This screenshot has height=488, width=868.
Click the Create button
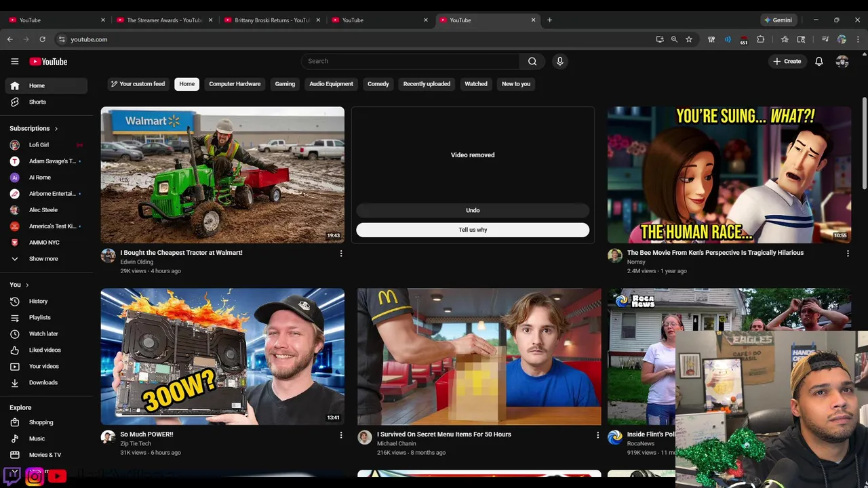pyautogui.click(x=787, y=61)
